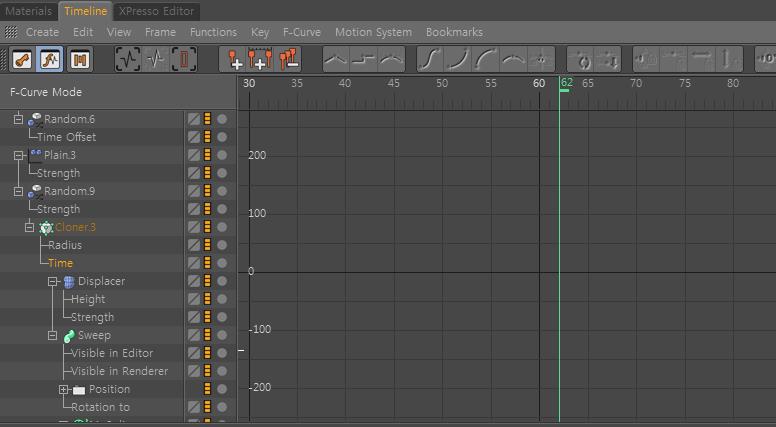776x427 pixels.
Task: Select the highlighted Time track
Action: (60, 263)
